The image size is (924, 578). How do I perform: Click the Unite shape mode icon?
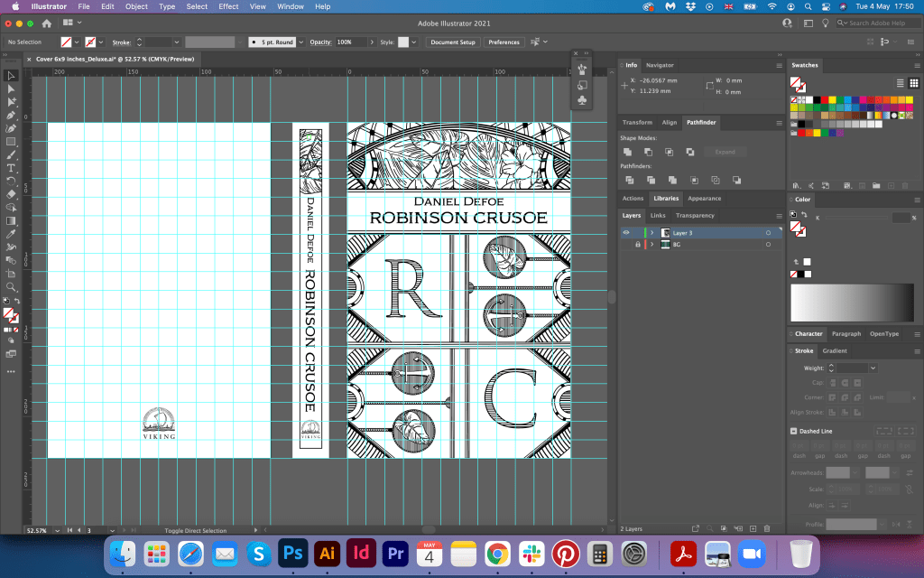tap(626, 152)
